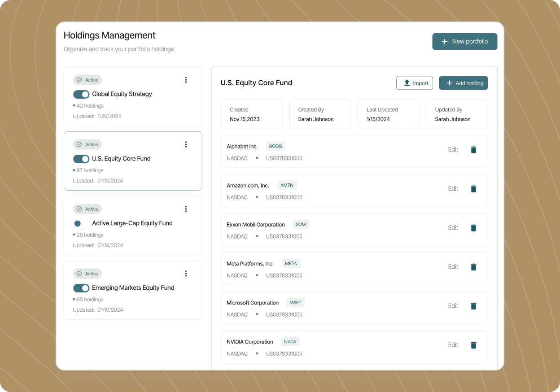Image resolution: width=560 pixels, height=392 pixels.
Task: Click "Updated: 01/18/2024" text
Action: pyautogui.click(x=98, y=245)
